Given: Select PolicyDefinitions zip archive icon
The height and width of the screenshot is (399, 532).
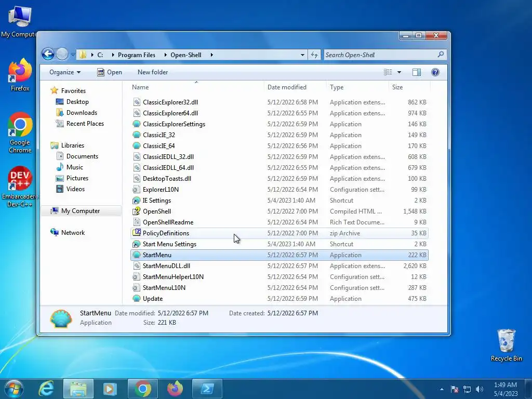Looking at the screenshot, I should point(137,233).
